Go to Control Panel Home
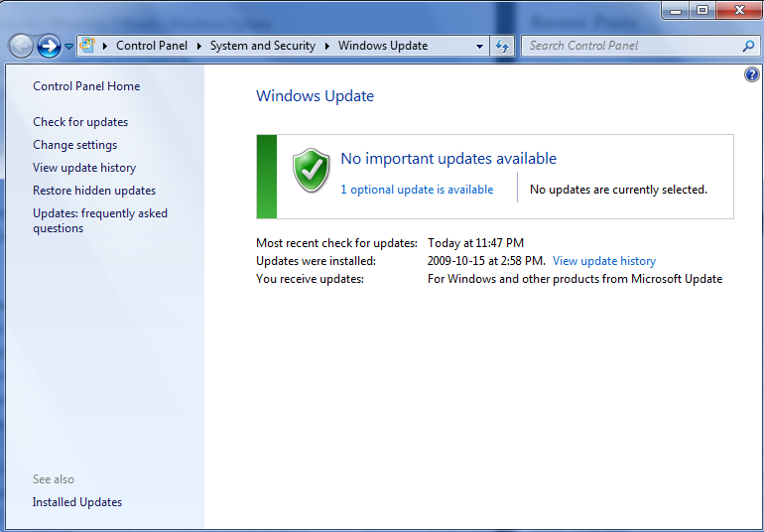This screenshot has width=764, height=532. coord(86,86)
